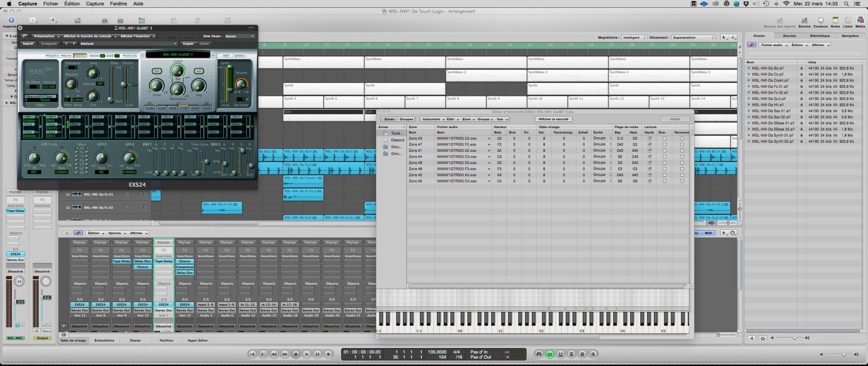The image size is (868, 366).
Task: Click the Pause transport button
Action: 318,355
